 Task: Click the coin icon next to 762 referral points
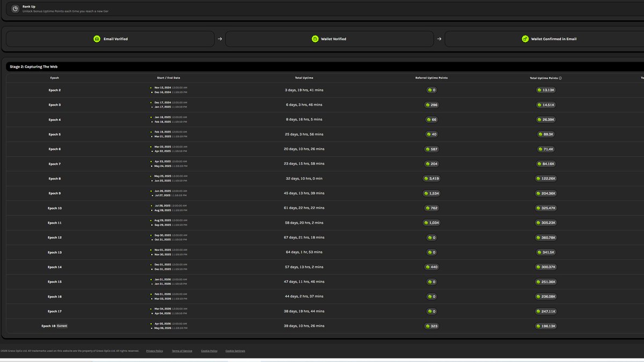point(428,208)
